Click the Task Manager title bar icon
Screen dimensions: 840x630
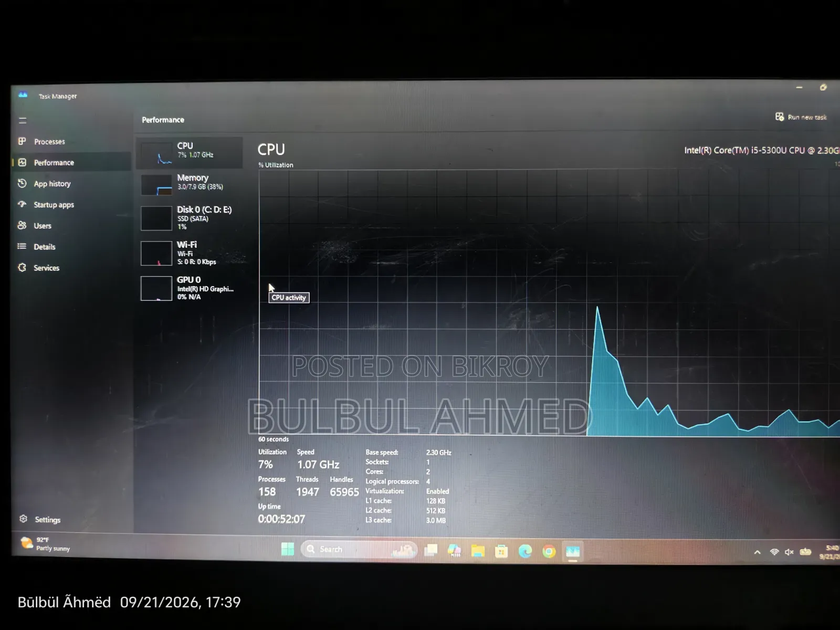[x=23, y=95]
